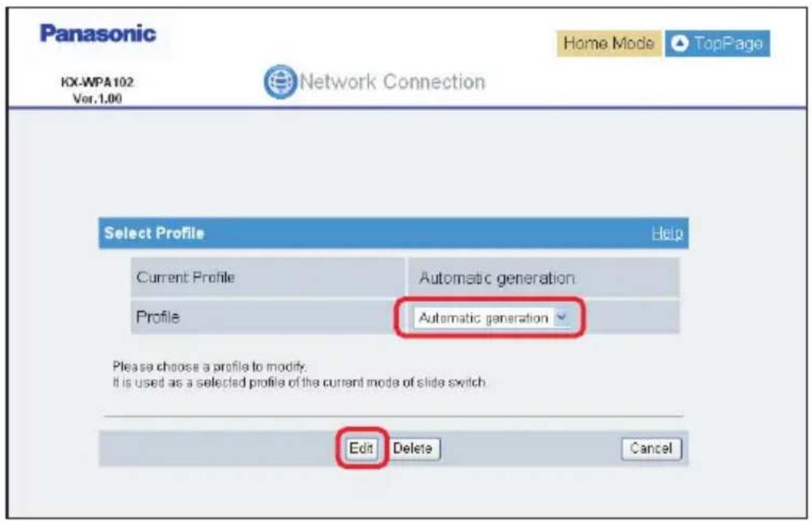Viewport: 812px width, 521px height.
Task: Go to TopPage
Action: pyautogui.click(x=717, y=43)
